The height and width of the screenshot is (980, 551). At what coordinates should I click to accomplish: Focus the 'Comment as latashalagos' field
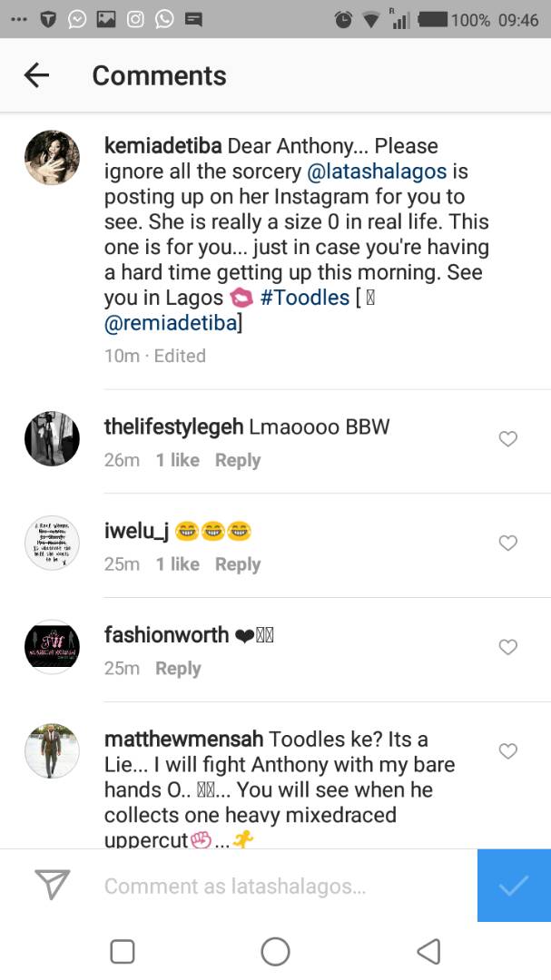272,887
